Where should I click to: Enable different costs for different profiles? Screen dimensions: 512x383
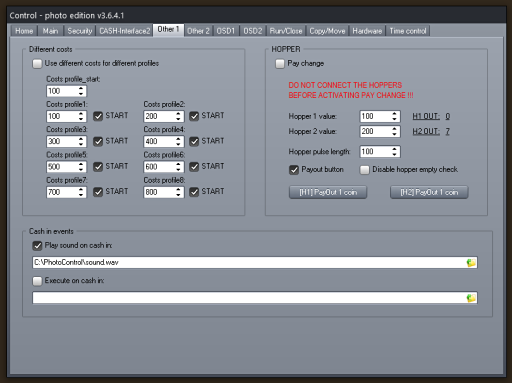pos(37,63)
